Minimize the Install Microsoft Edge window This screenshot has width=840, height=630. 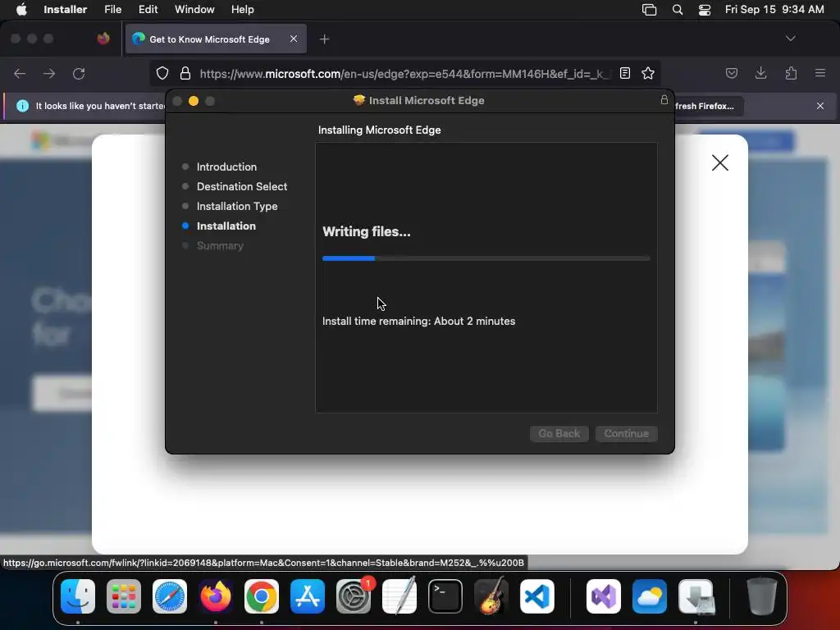(x=194, y=101)
